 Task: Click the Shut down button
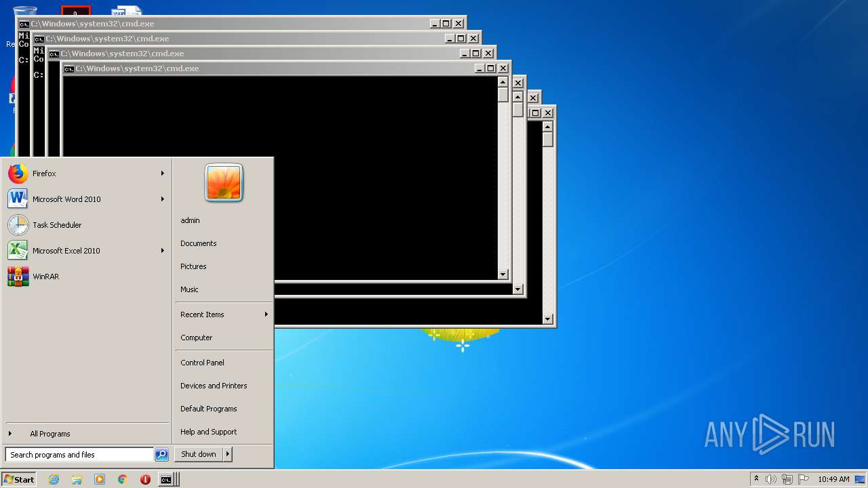(x=199, y=454)
